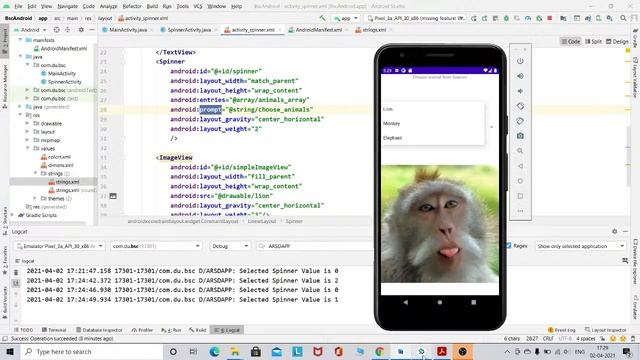Select Elephant in the emulator spinner list
640x360 pixels.
433,138
